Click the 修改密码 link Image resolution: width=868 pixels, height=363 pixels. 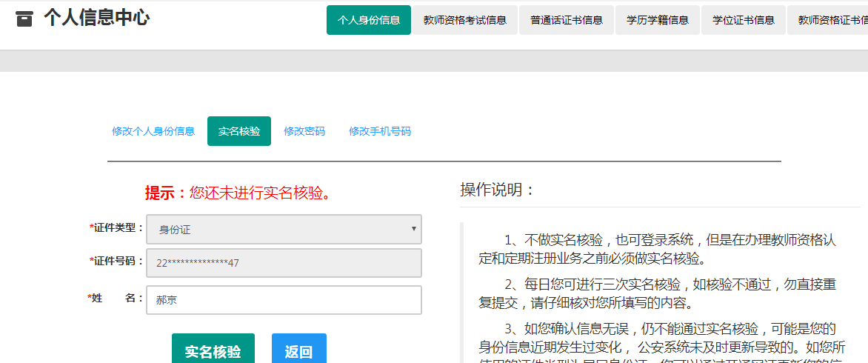pos(304,131)
